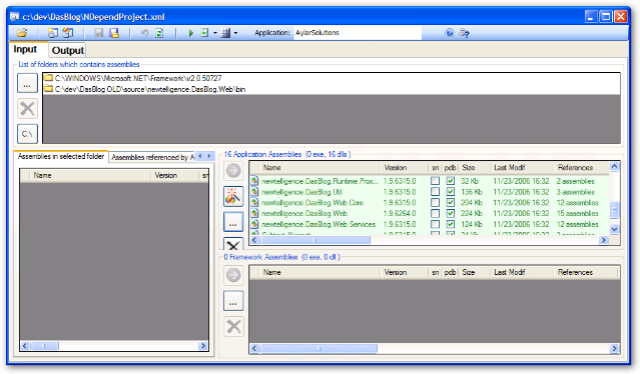
Task: Switch to the Output tab
Action: click(68, 50)
